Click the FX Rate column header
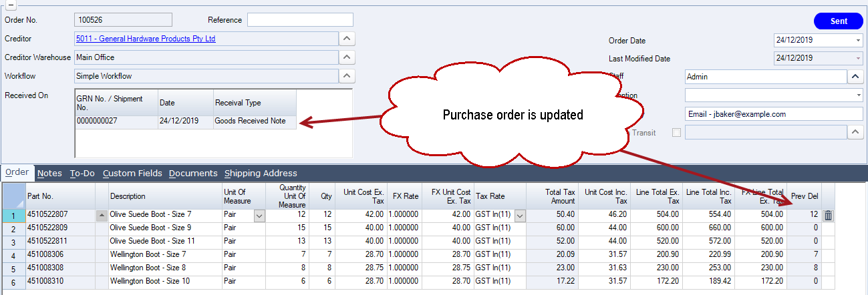This screenshot has height=295, width=868. tap(404, 196)
